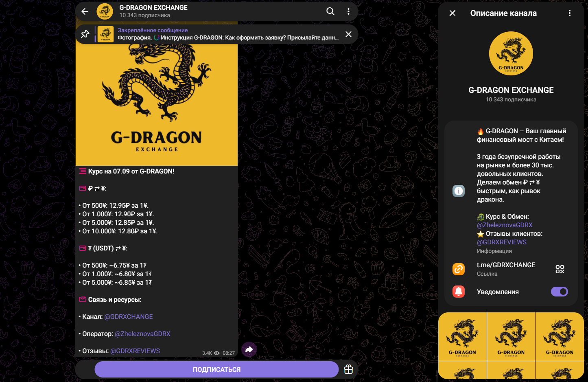Screen dimensions: 588x382
Task: Click the post view count eye icon
Action: tap(216, 353)
